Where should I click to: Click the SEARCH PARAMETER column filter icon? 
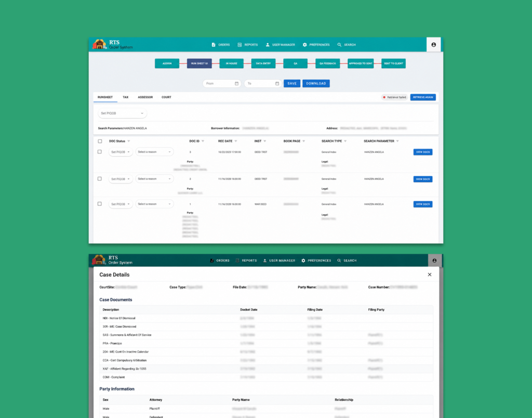point(397,141)
